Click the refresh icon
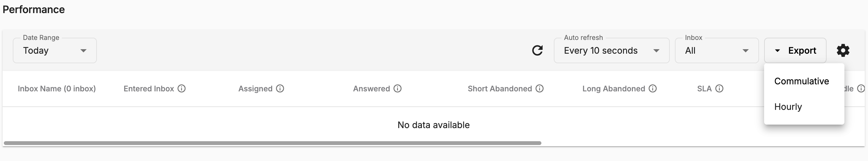Image resolution: width=868 pixels, height=161 pixels. (x=537, y=50)
